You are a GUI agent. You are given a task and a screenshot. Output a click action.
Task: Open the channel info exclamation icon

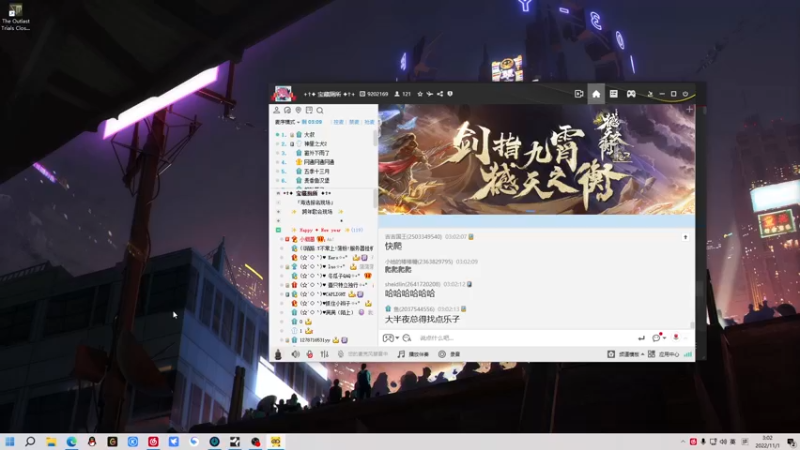click(x=450, y=94)
